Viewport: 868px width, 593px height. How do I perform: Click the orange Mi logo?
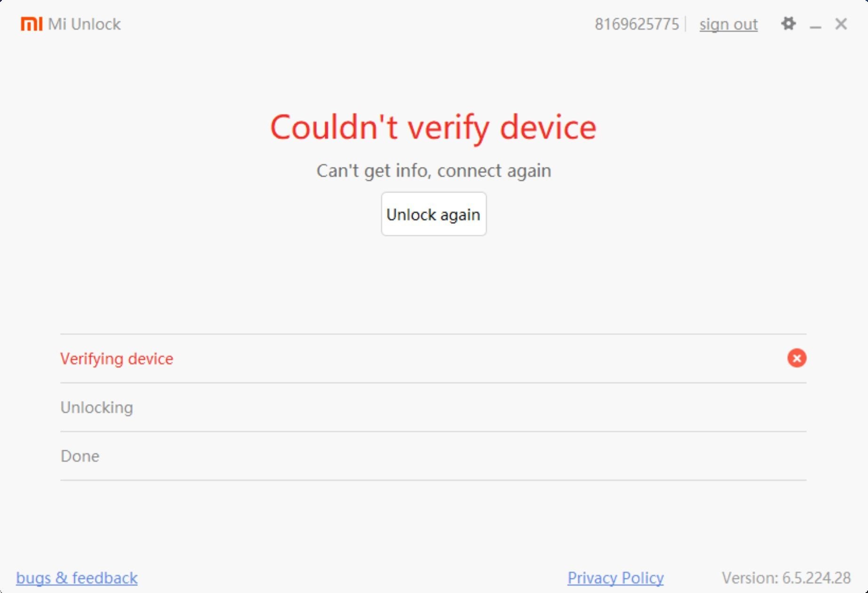pyautogui.click(x=32, y=24)
